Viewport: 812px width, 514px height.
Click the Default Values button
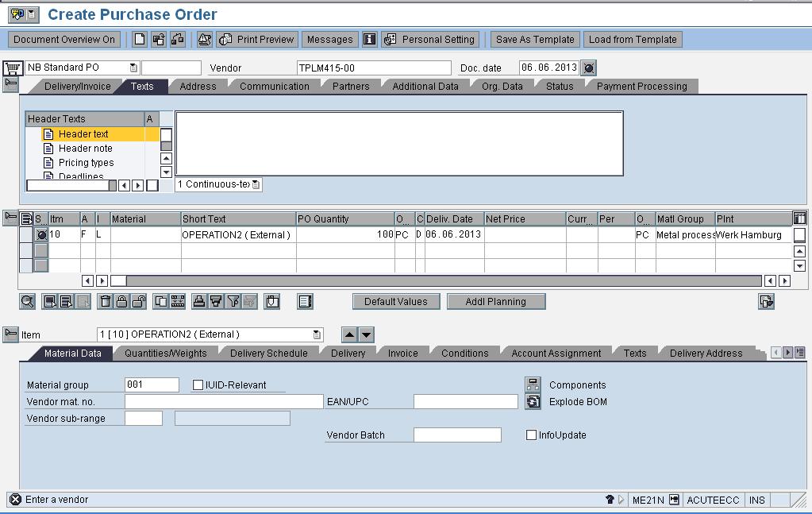point(395,301)
